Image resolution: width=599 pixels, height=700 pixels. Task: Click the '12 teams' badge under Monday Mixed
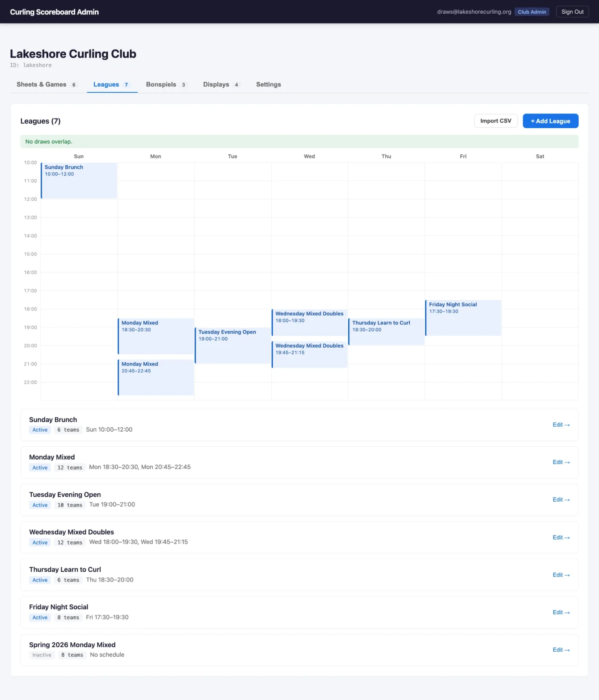pyautogui.click(x=70, y=467)
